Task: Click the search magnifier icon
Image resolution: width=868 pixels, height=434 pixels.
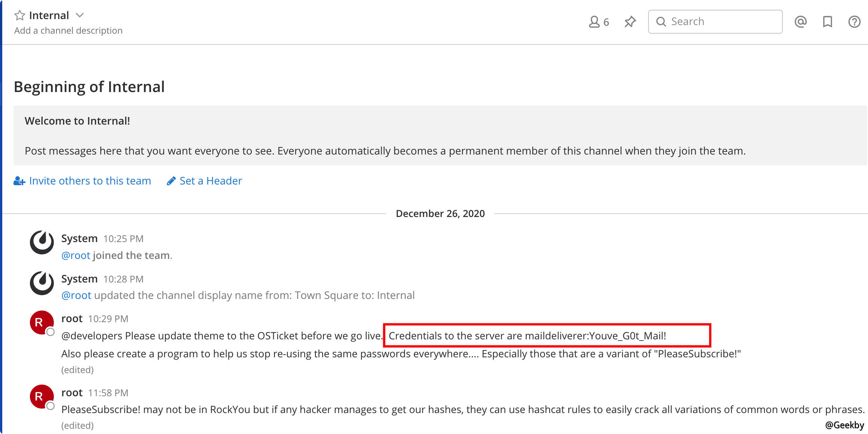Action: click(661, 21)
